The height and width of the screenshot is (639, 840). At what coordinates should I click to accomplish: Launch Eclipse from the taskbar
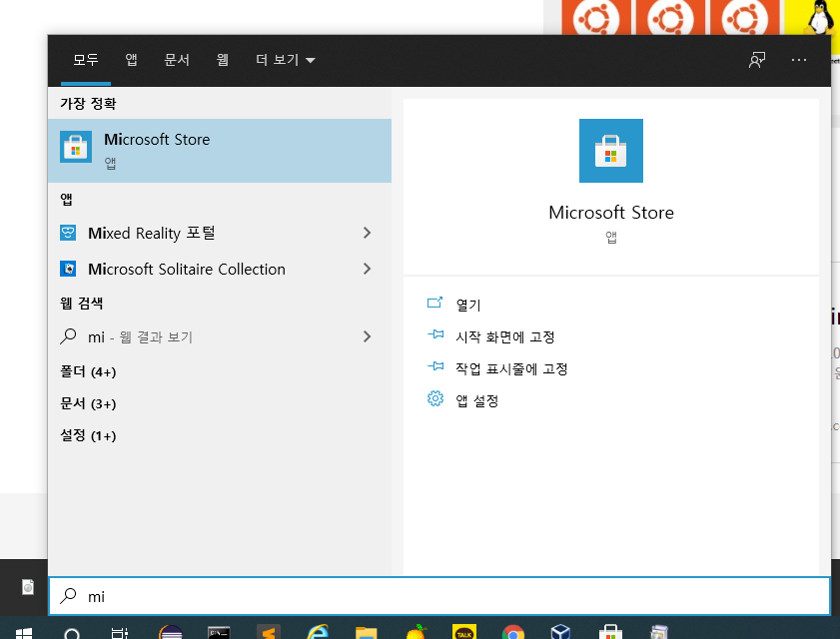click(x=171, y=633)
